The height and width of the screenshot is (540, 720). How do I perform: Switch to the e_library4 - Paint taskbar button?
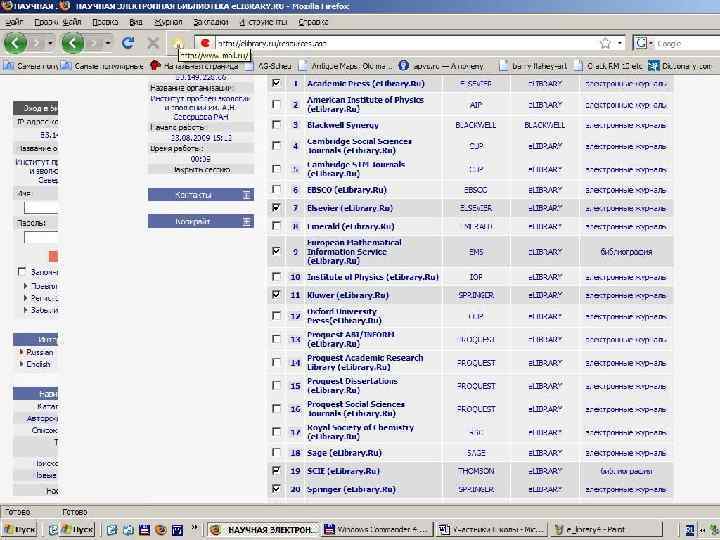click(605, 529)
